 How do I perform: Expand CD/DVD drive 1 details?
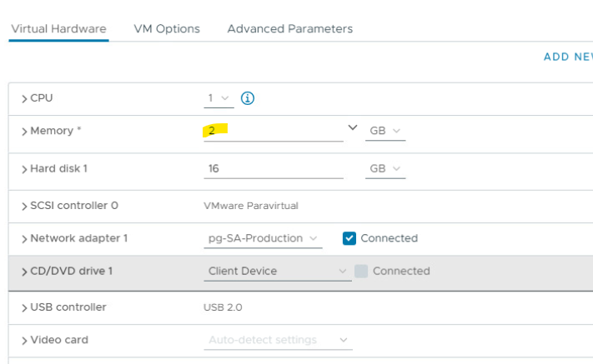(25, 271)
